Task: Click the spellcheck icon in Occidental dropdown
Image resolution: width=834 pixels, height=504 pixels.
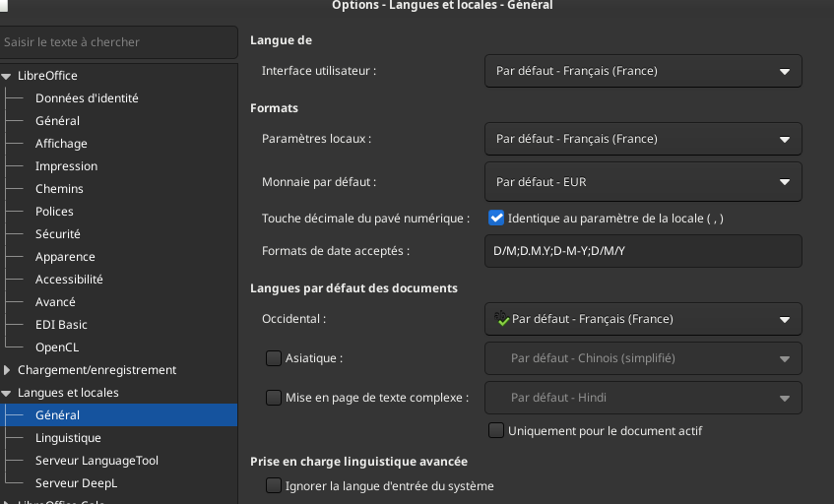Action: [502, 318]
